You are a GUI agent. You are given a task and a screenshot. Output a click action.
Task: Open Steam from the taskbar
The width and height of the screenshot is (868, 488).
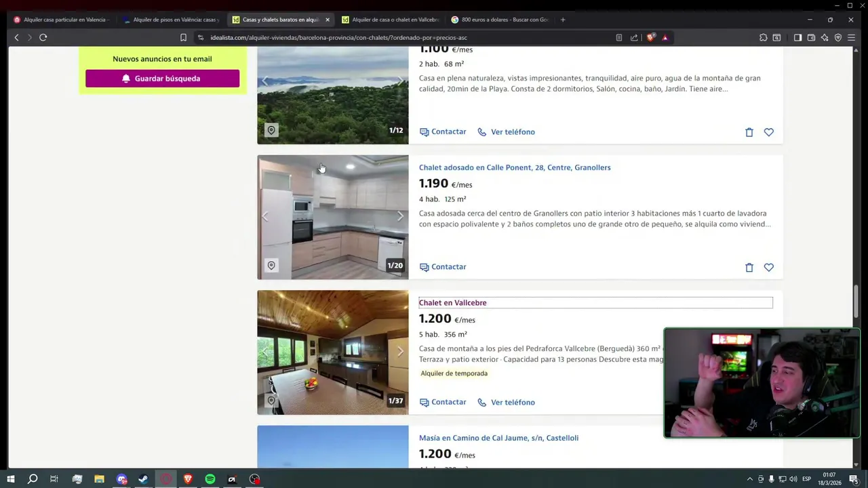click(143, 479)
